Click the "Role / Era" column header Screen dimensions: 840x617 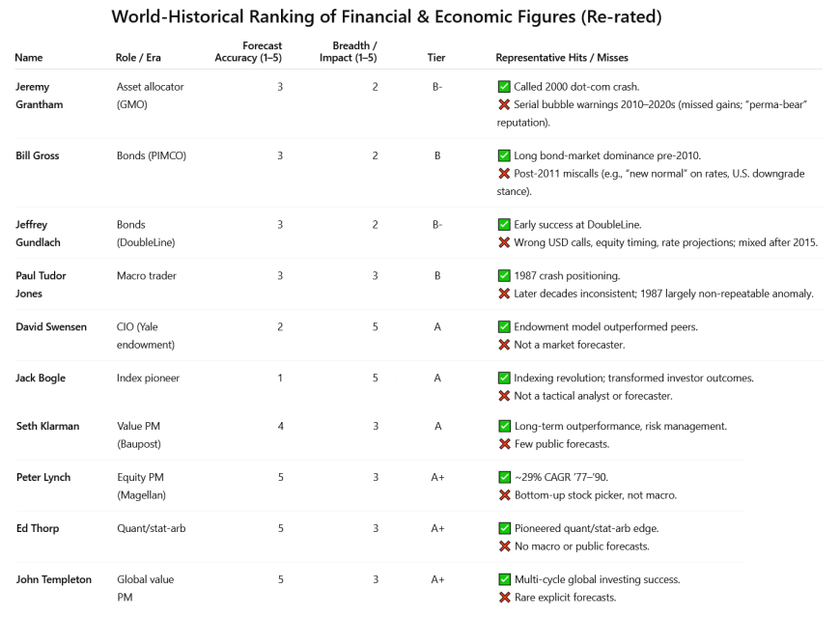pyautogui.click(x=139, y=58)
